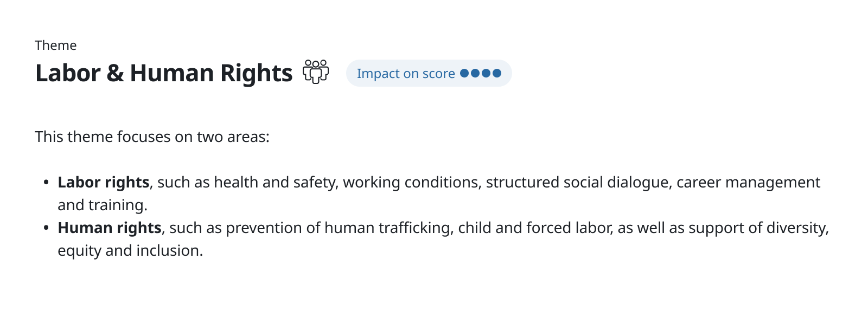
Task: Click the words "equity and inclusion."
Action: coord(130,251)
